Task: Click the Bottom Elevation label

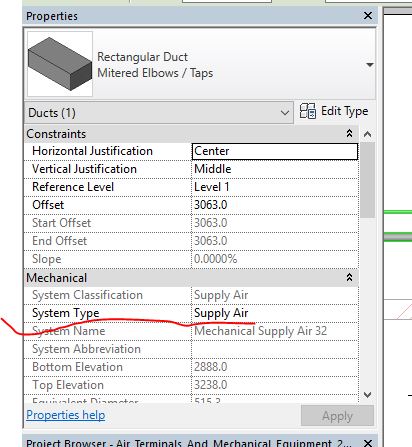Action: pos(77,367)
